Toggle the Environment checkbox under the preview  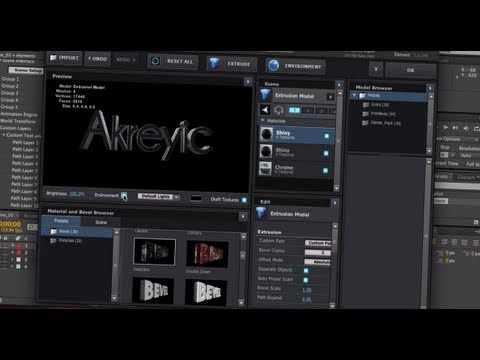pyautogui.click(x=124, y=195)
